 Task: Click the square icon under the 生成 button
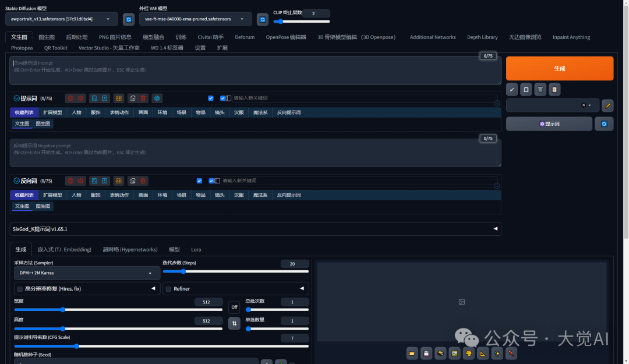coord(526,90)
